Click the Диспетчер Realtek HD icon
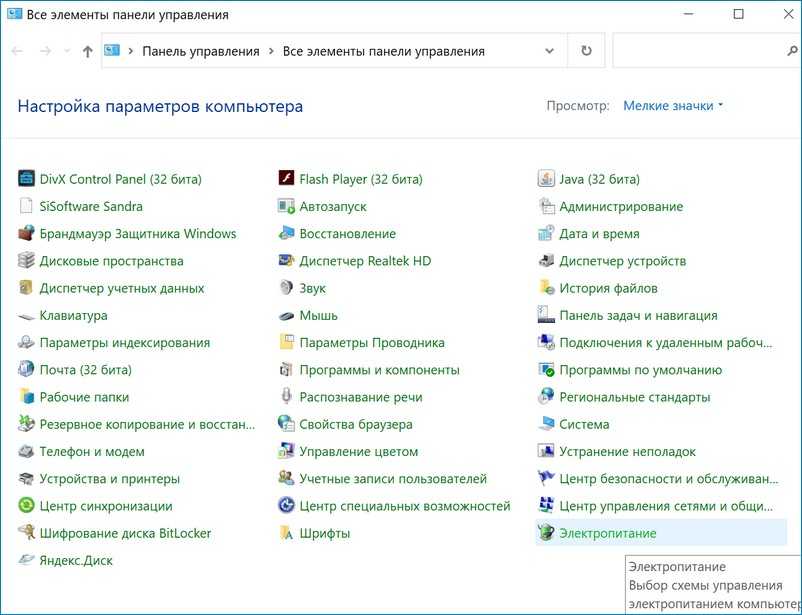Viewport: 802px width, 615px height. [x=286, y=261]
